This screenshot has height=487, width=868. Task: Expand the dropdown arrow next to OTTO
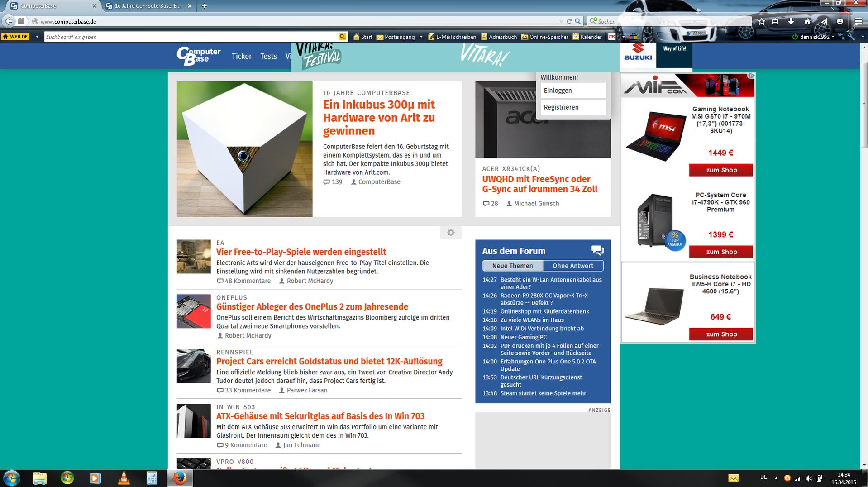click(x=623, y=37)
